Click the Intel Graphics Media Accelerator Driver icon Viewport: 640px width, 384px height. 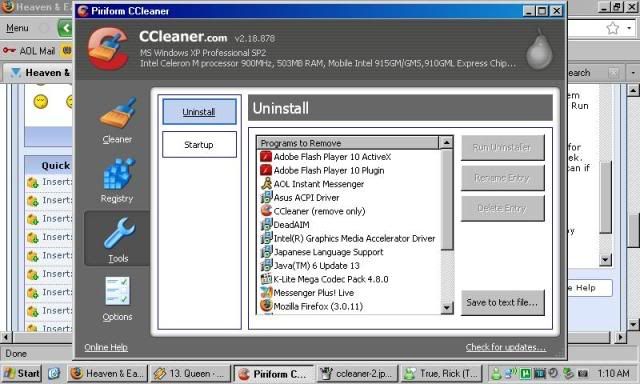click(266, 238)
